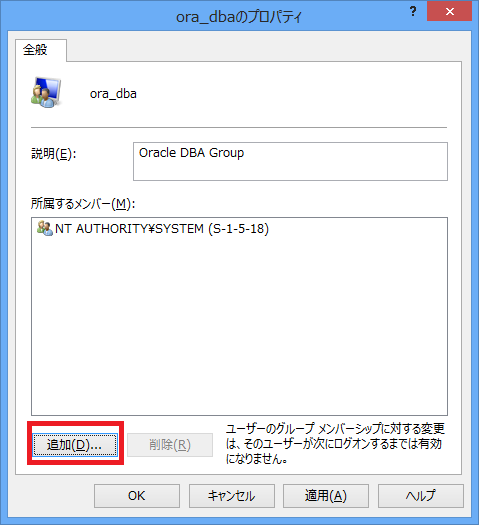The width and height of the screenshot is (479, 525).
Task: Click the 説明(E) label
Action: point(54,154)
